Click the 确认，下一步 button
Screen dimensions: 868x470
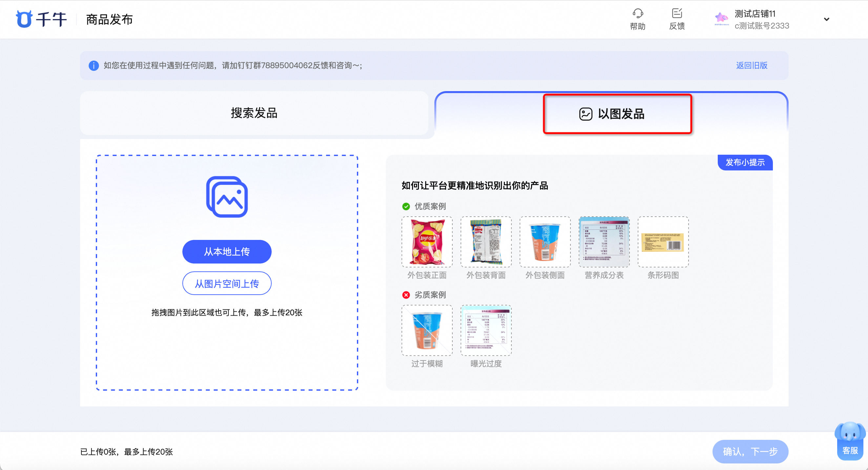750,451
